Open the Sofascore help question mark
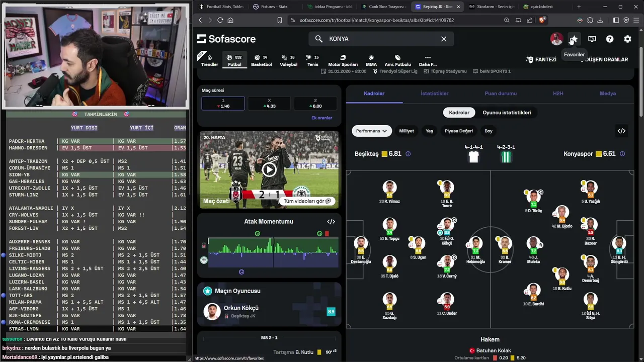The image size is (644, 362). point(610,39)
